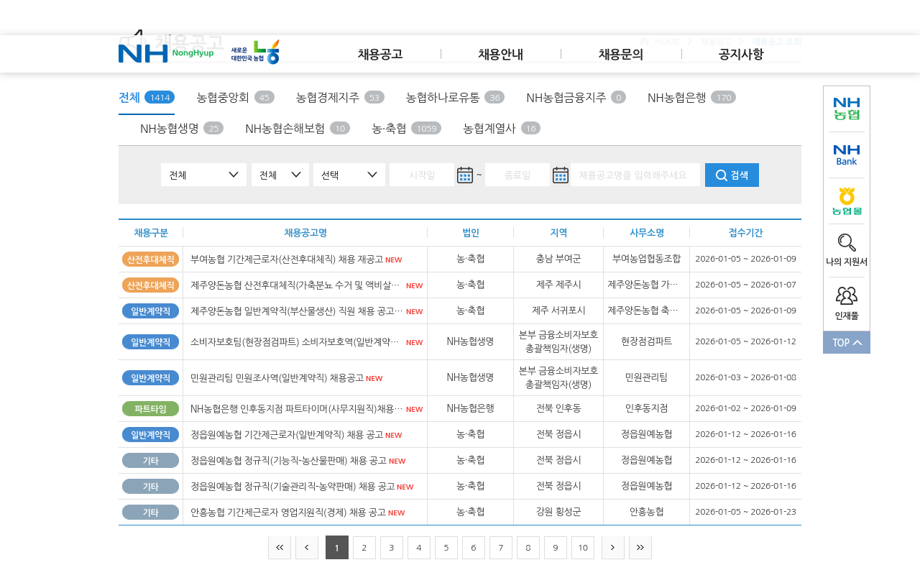Open NH농협은행 인후동지점 파트타이머 posting
920x588 pixels.
[x=296, y=408]
